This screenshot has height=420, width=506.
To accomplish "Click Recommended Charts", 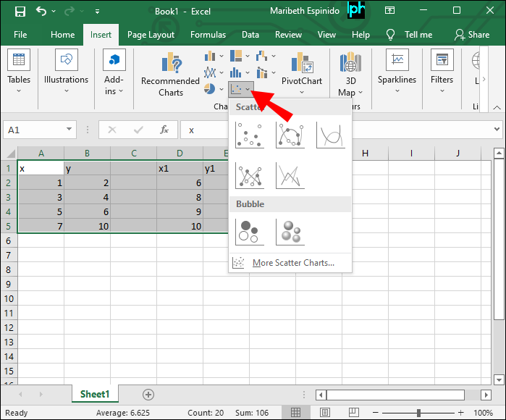I will pyautogui.click(x=170, y=75).
